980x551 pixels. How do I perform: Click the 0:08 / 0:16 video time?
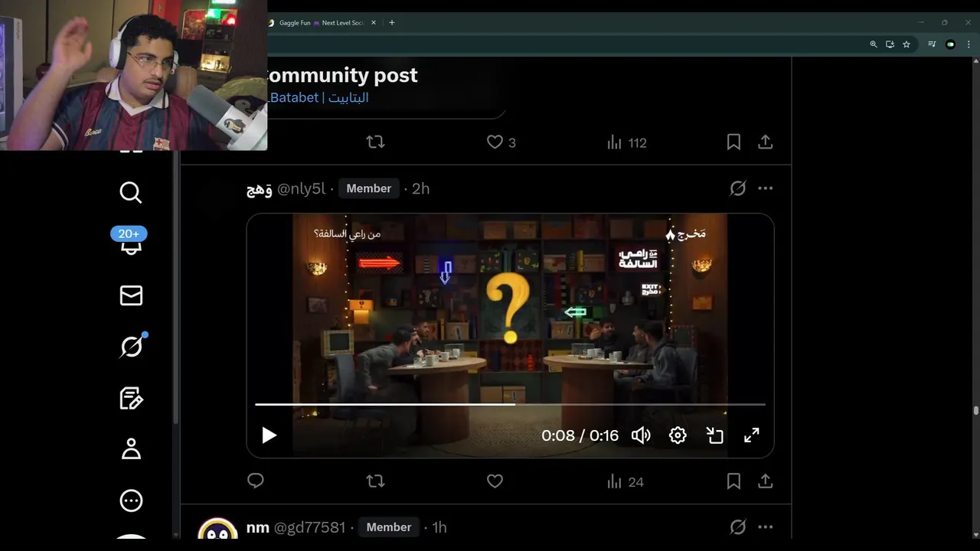(580, 435)
